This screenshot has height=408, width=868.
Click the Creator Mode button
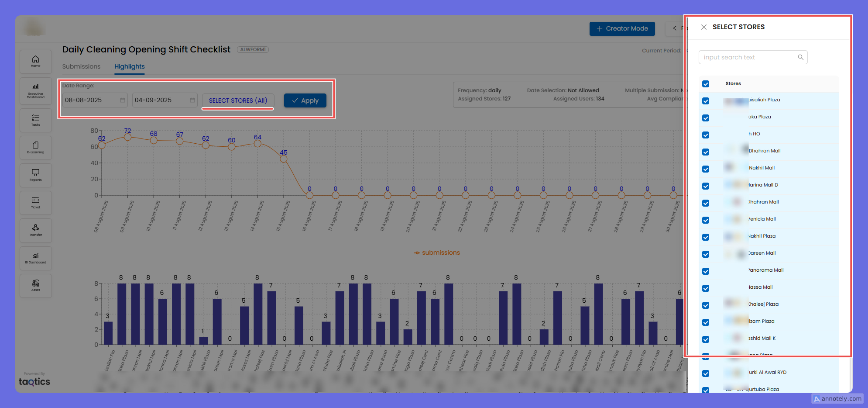tap(622, 28)
